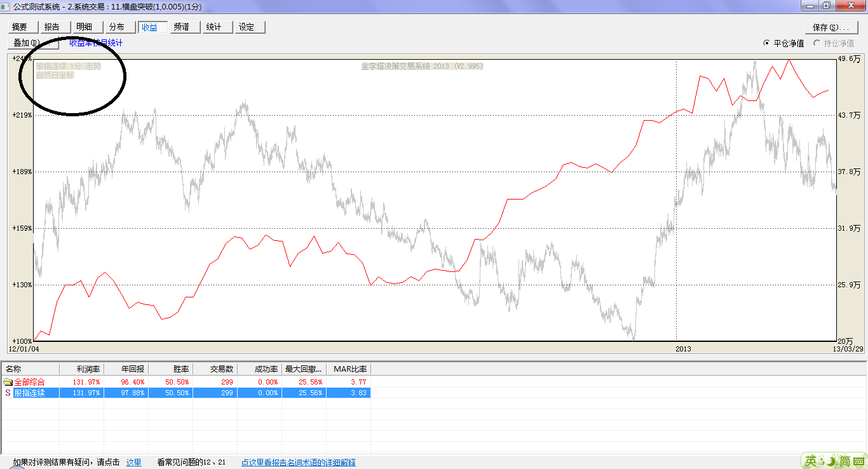Sort by the 利润率 column header

pyautogui.click(x=81, y=369)
